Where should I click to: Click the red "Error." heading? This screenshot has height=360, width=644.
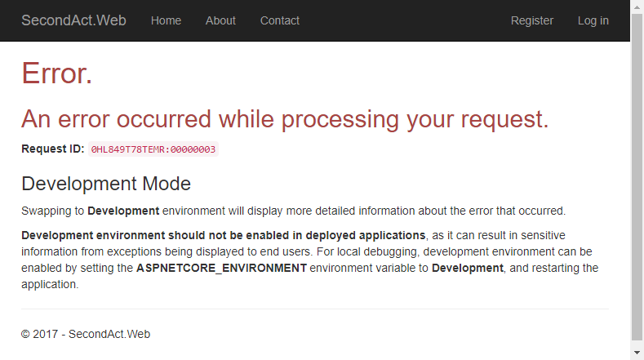pos(56,73)
